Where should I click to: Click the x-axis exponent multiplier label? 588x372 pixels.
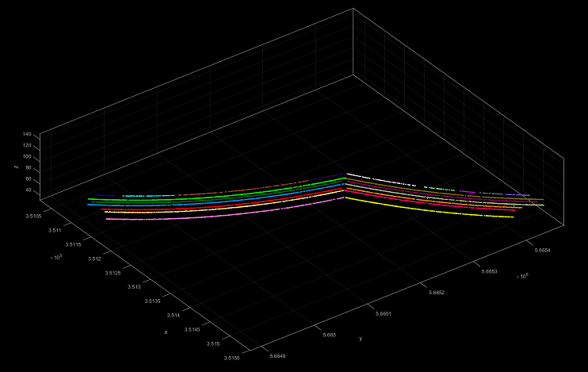click(x=56, y=258)
